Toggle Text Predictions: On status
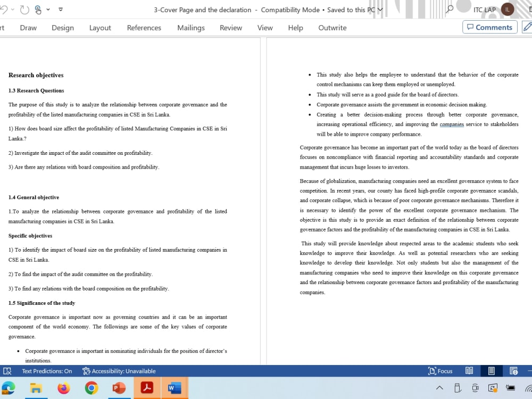 click(47, 371)
